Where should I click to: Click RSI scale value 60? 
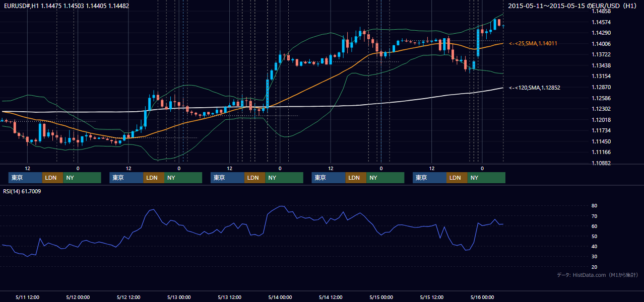click(595, 226)
